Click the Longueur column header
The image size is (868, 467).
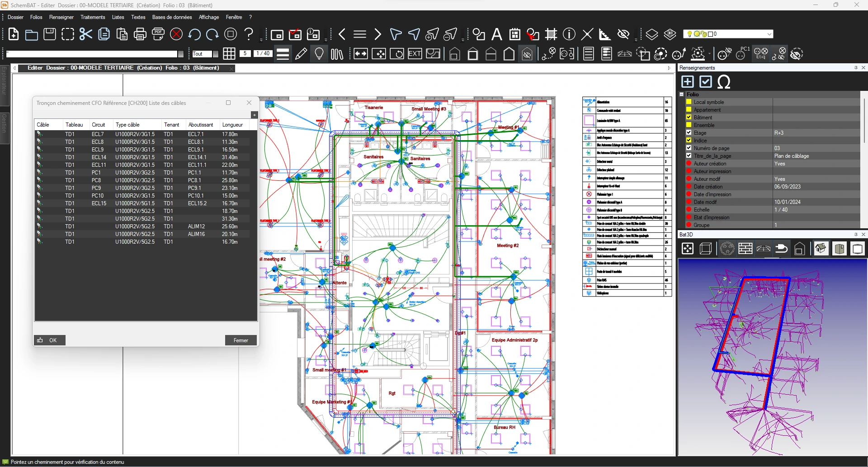[x=232, y=125]
